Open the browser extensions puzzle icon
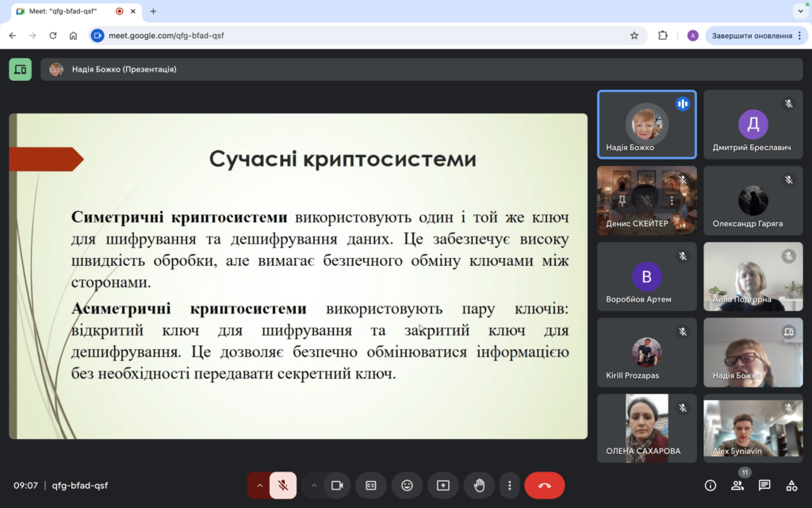The width and height of the screenshot is (812, 508). pos(662,36)
